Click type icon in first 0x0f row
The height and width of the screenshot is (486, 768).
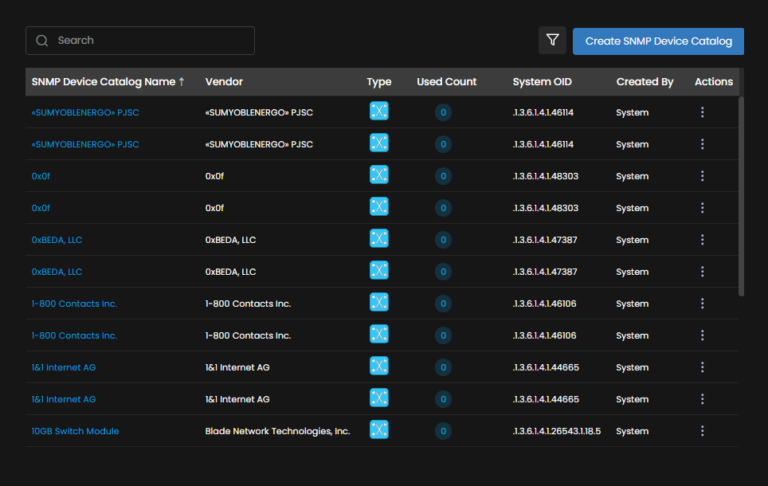(379, 174)
